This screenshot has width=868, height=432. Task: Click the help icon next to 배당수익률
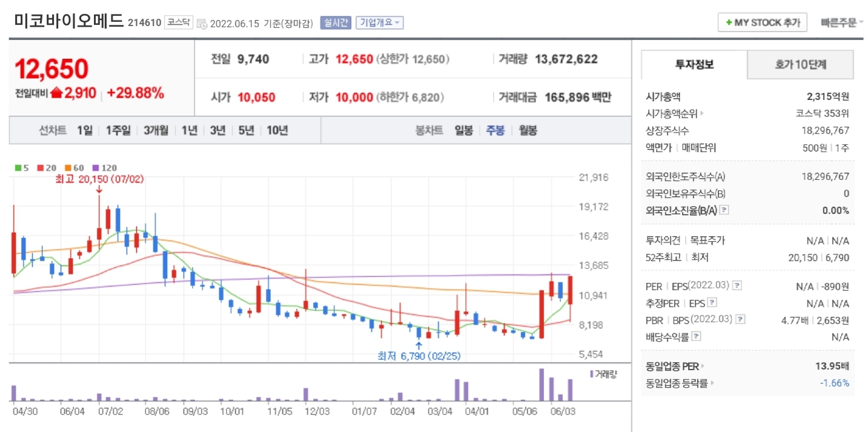[697, 336]
